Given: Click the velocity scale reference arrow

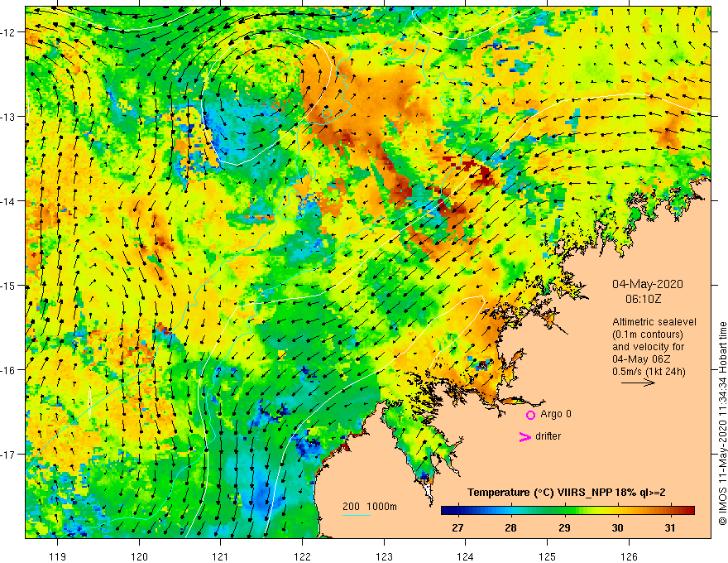Looking at the screenshot, I should [638, 383].
